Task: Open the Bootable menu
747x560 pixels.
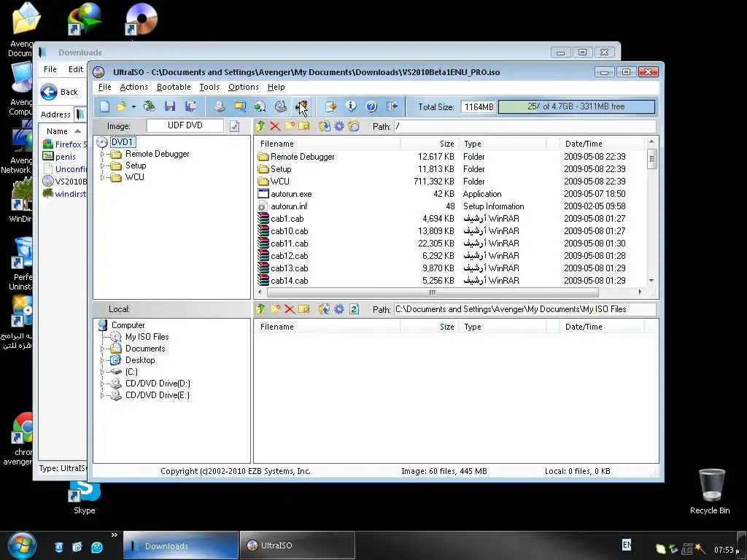Action: [x=174, y=87]
